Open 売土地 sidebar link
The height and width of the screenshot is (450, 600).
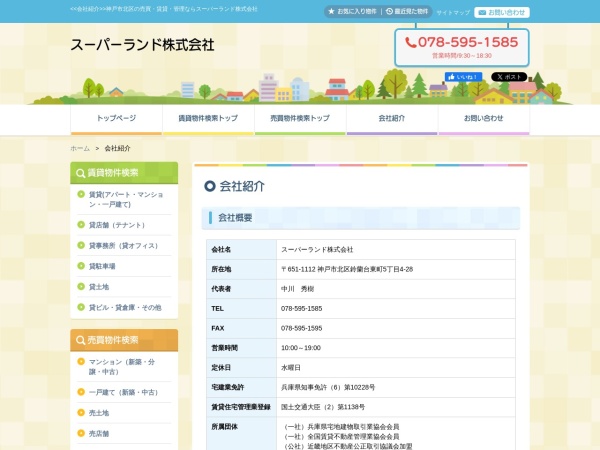click(99, 413)
